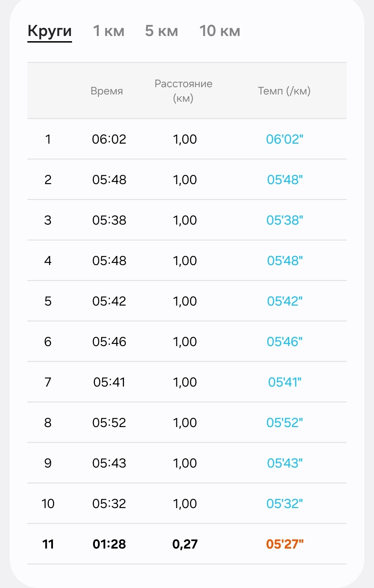Screen dimensions: 374x588
Task: Select lap 3 time 05:38
Action: pyautogui.click(x=109, y=220)
